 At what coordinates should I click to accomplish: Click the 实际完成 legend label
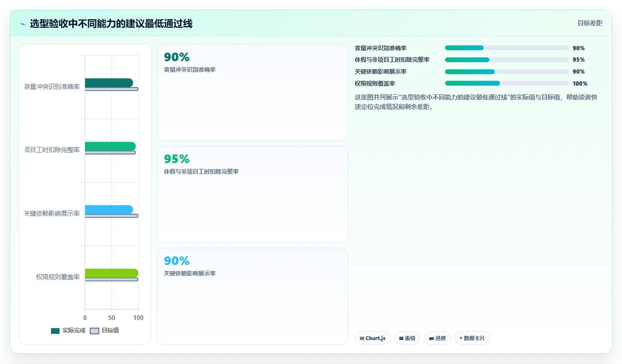[x=74, y=331]
